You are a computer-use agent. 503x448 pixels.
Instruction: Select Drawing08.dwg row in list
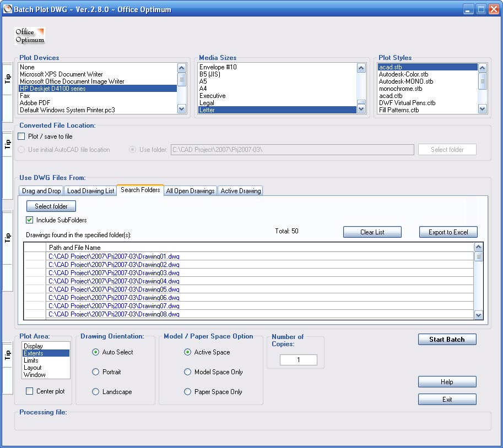(x=259, y=314)
